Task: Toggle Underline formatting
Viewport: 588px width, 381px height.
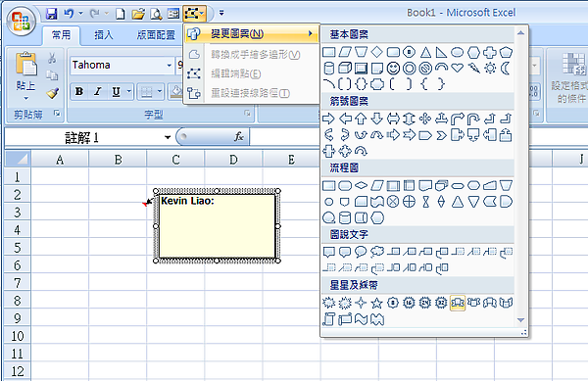Action: click(117, 91)
